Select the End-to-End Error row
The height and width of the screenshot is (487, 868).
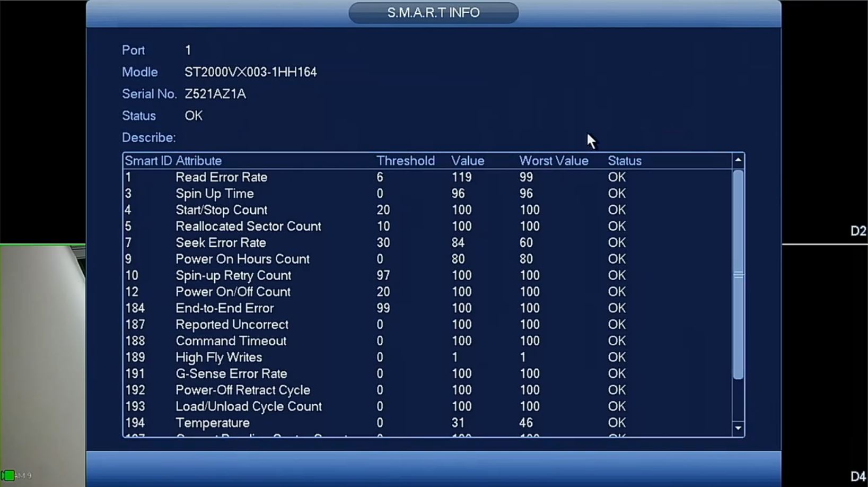tap(427, 308)
